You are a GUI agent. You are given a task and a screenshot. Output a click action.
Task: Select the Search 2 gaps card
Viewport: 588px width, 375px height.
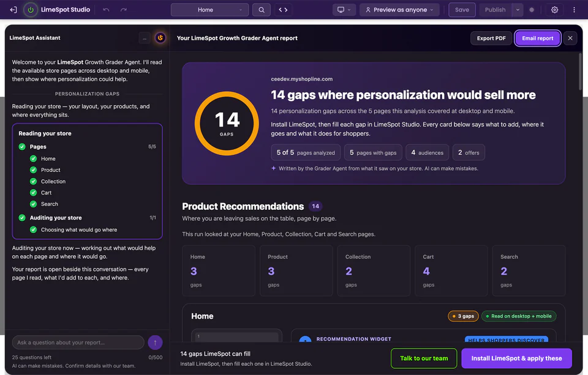(529, 271)
